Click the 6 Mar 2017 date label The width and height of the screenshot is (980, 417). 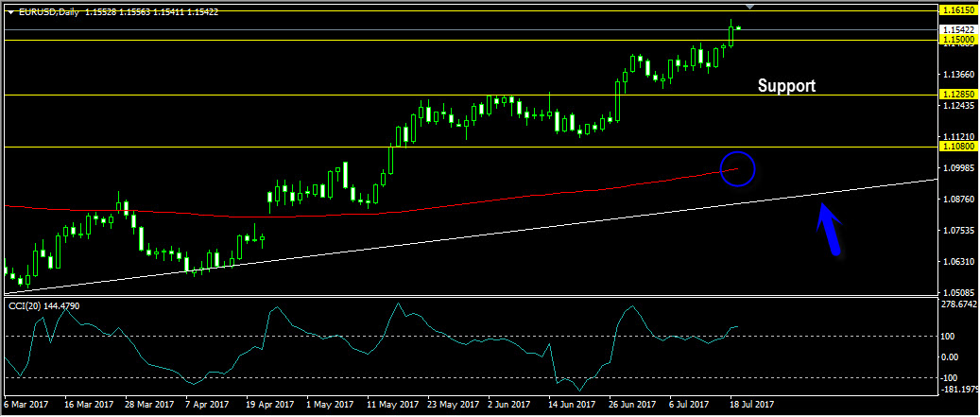(x=25, y=405)
